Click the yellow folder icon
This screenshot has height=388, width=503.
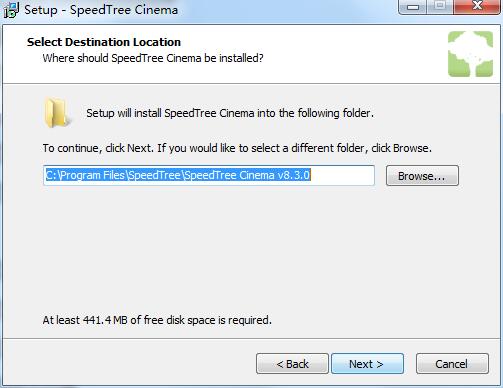pos(57,113)
